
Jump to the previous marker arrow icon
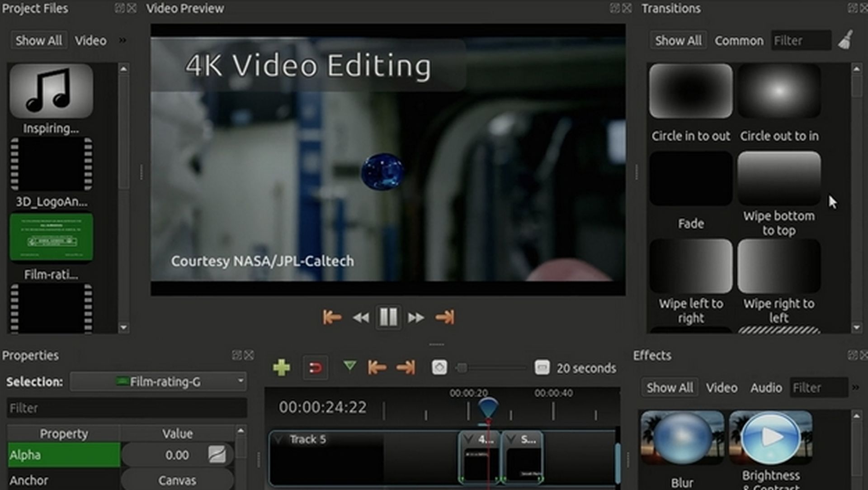click(377, 367)
